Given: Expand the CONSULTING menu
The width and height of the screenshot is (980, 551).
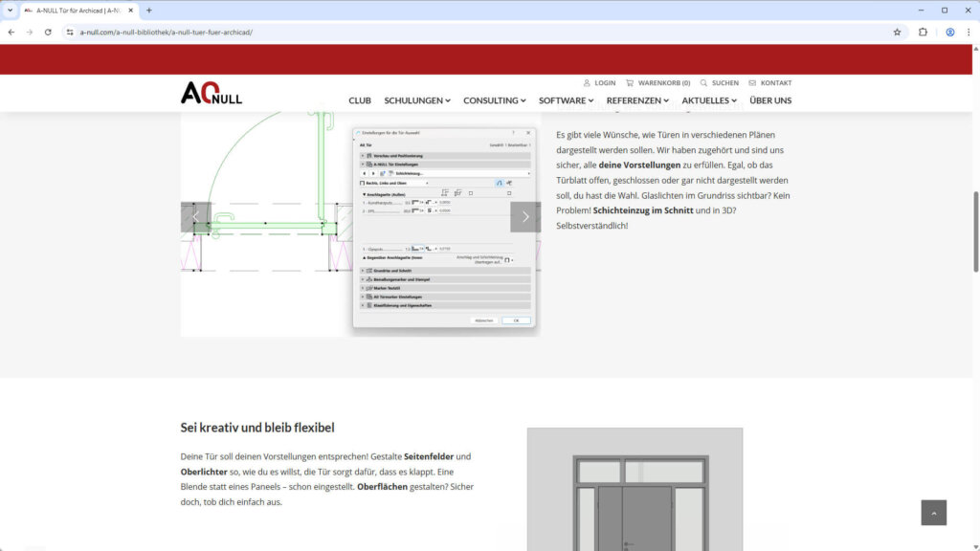Looking at the screenshot, I should [495, 99].
